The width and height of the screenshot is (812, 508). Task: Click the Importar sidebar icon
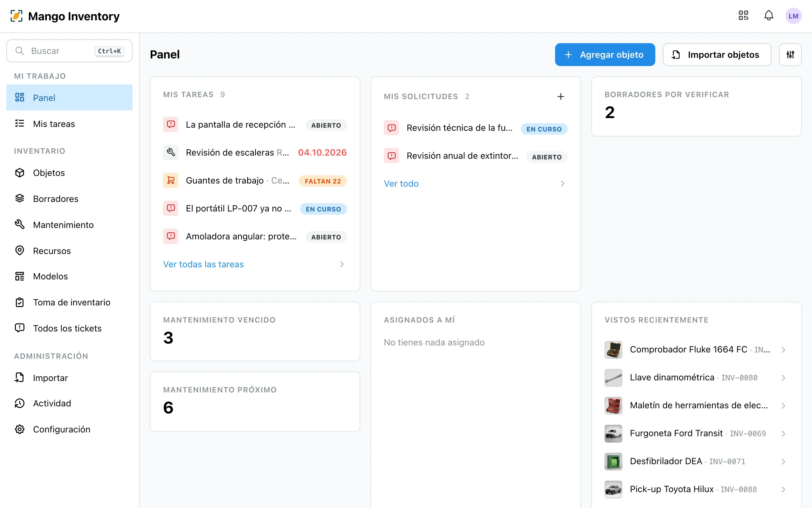(20, 378)
